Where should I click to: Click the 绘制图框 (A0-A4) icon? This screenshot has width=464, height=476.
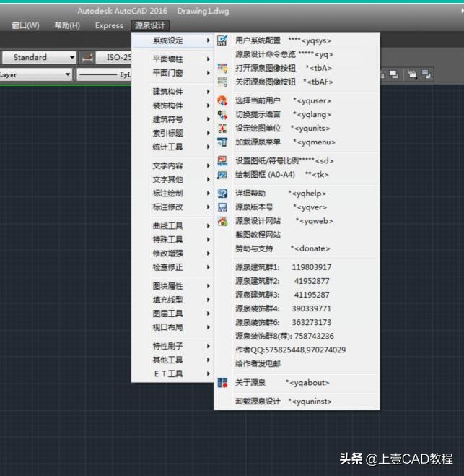[x=222, y=175]
